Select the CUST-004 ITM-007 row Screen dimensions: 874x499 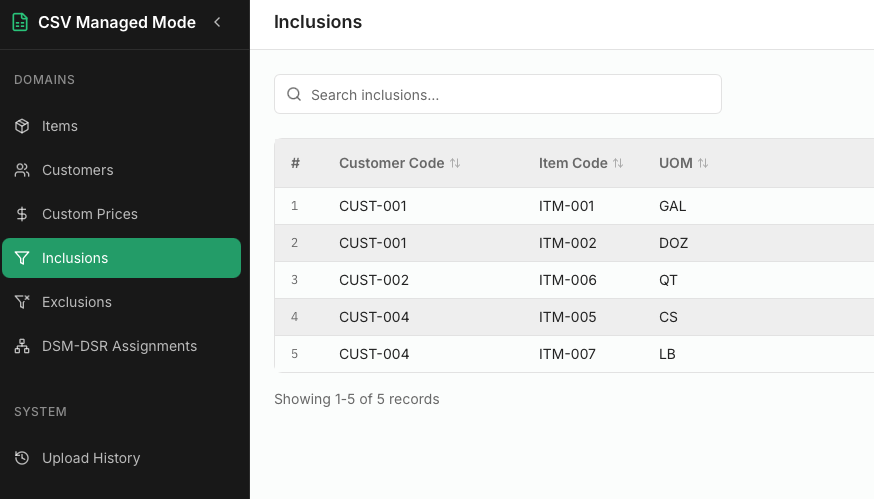tap(567, 354)
